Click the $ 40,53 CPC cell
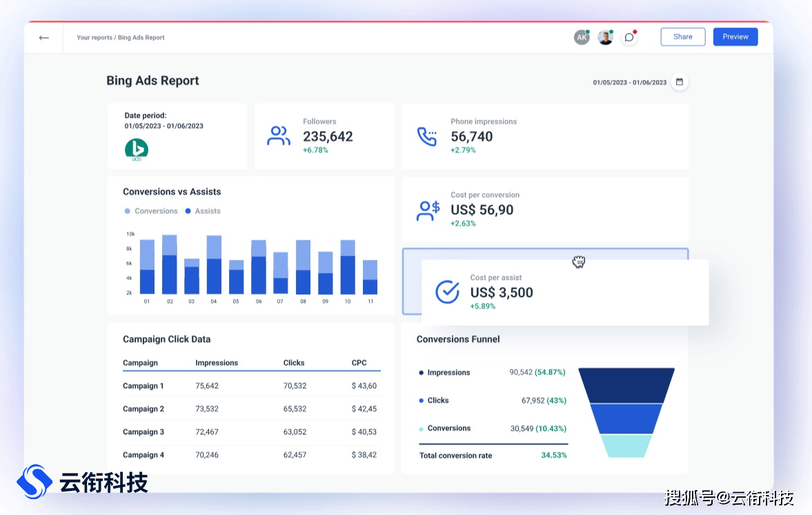 [x=364, y=432]
